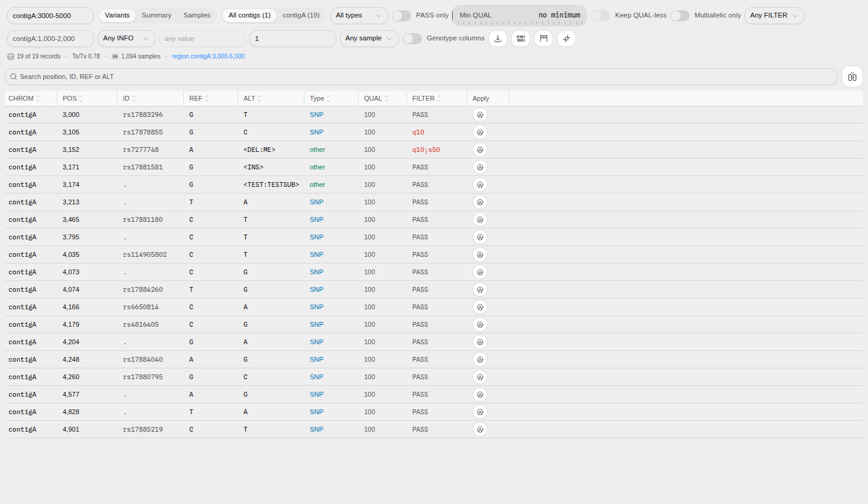Click the column view icon beside search bar

click(x=852, y=77)
